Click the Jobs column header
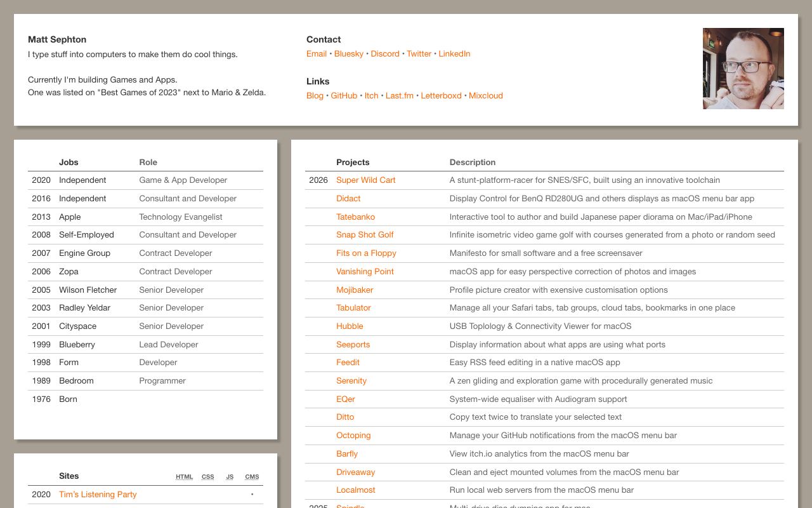The width and height of the screenshot is (812, 508). pos(69,163)
